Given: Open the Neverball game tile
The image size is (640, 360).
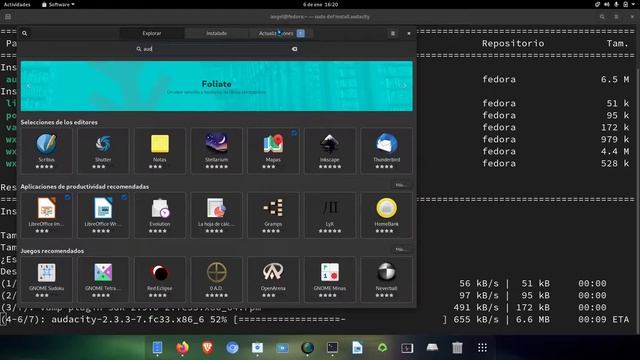Looking at the screenshot, I should coord(387,279).
